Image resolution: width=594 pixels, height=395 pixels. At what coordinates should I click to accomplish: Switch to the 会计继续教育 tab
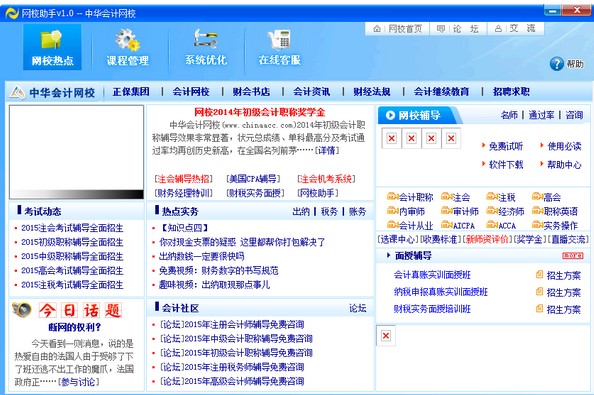click(x=441, y=92)
